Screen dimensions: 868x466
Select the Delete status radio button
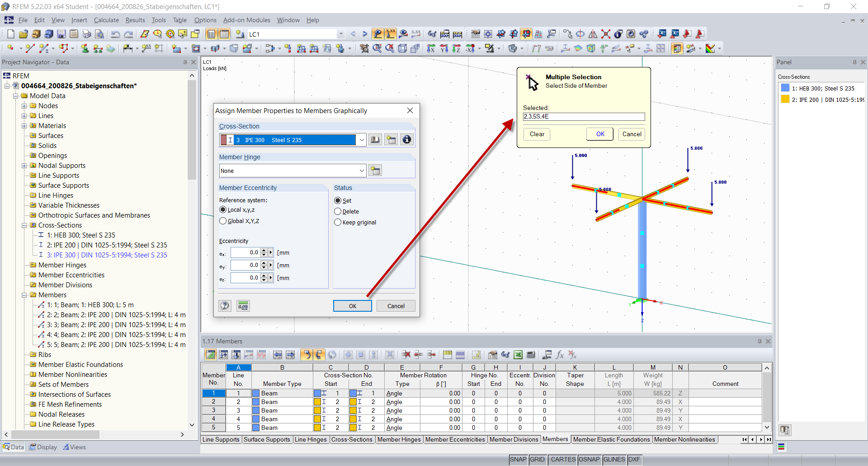(338, 211)
